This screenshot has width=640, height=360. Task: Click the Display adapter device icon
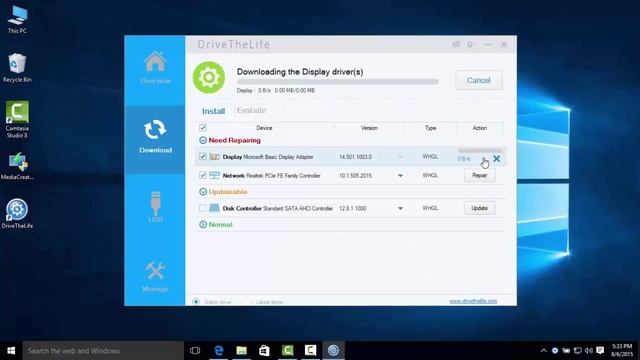point(214,157)
